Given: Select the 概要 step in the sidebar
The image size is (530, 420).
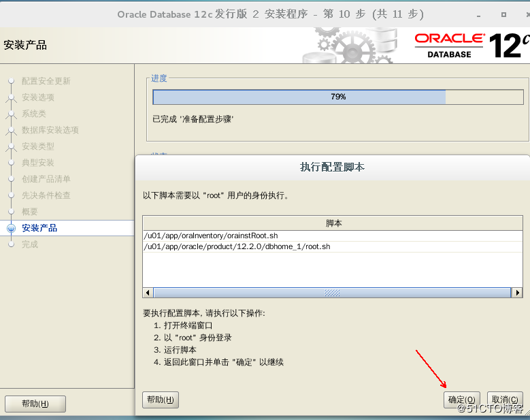Looking at the screenshot, I should pos(30,212).
